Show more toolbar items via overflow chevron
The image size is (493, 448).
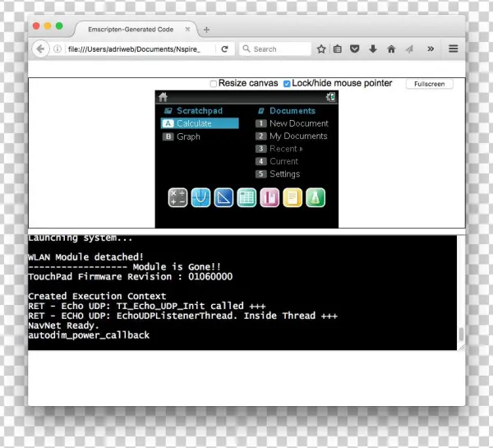[x=430, y=49]
